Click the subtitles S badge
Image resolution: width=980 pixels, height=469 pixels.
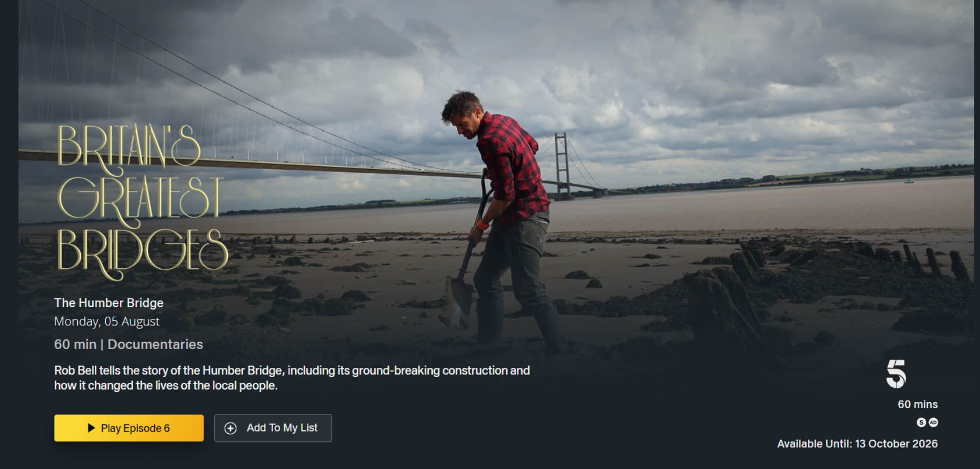point(921,422)
